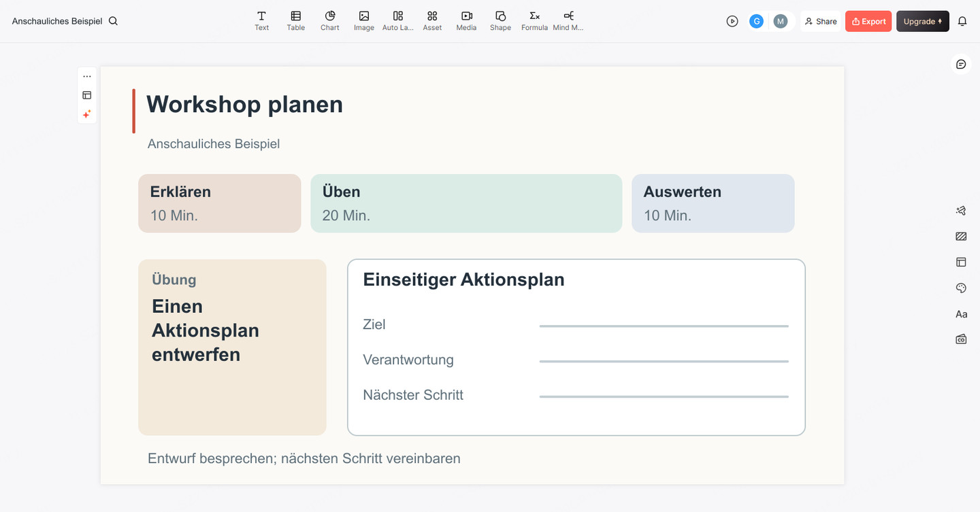Open the Mind Map tool
980x512 pixels.
[568, 20]
